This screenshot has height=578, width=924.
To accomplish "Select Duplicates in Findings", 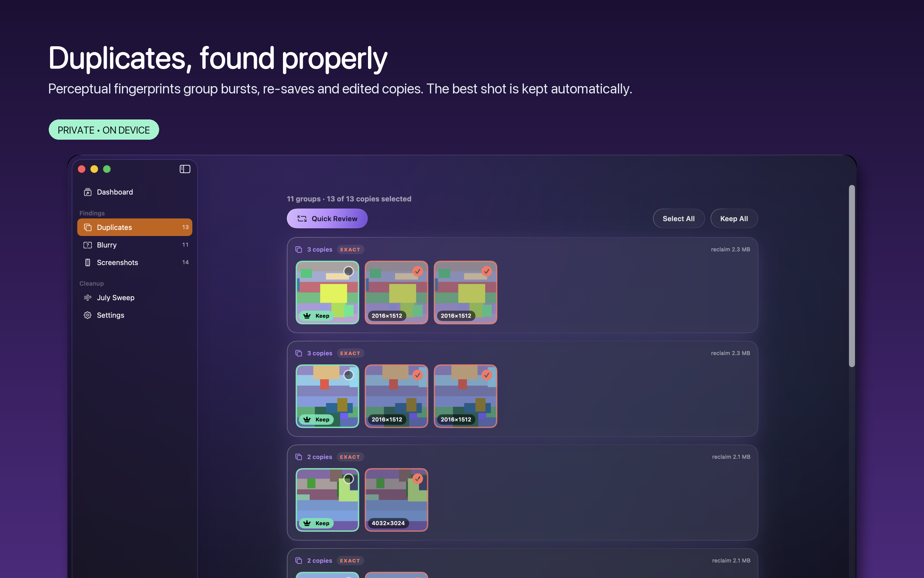I will point(134,227).
